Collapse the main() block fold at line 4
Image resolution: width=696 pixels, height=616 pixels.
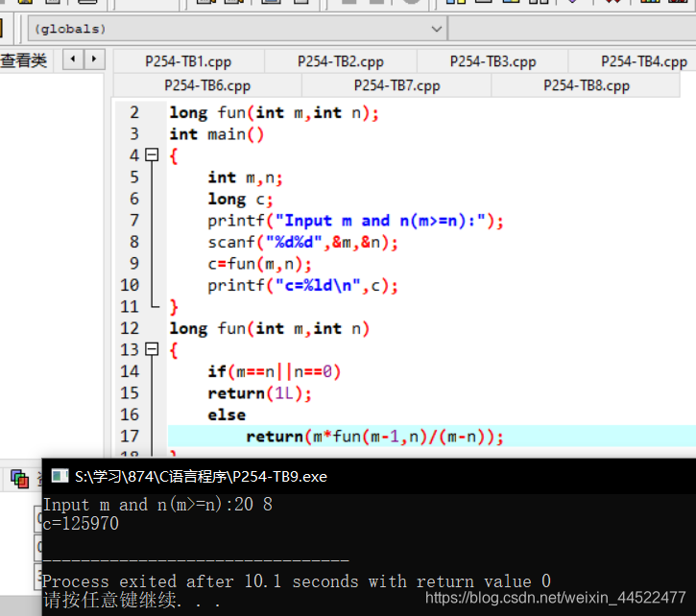tap(152, 154)
